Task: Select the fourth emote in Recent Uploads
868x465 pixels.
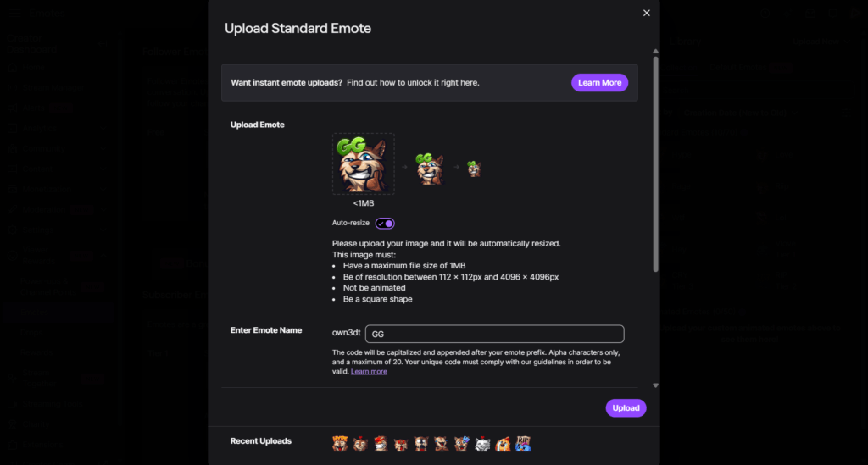Action: point(401,443)
